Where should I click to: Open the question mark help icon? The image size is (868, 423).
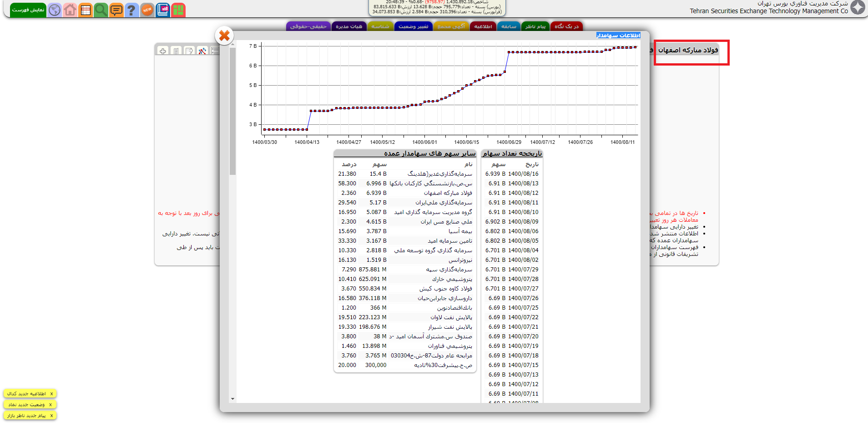click(x=131, y=10)
